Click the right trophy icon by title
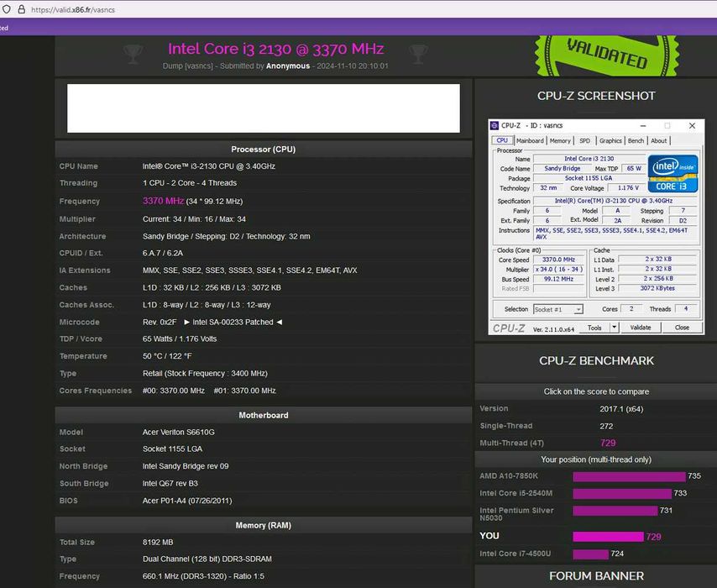The height and width of the screenshot is (588, 717). pyautogui.click(x=418, y=54)
